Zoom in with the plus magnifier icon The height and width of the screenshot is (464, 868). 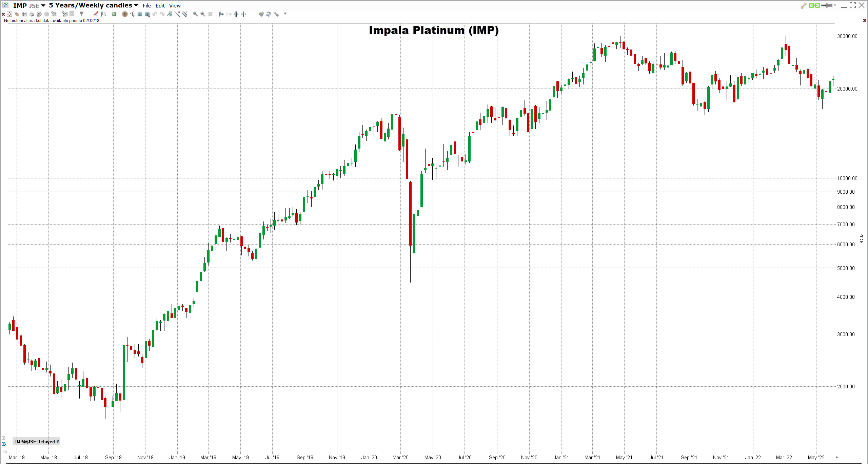pos(195,14)
